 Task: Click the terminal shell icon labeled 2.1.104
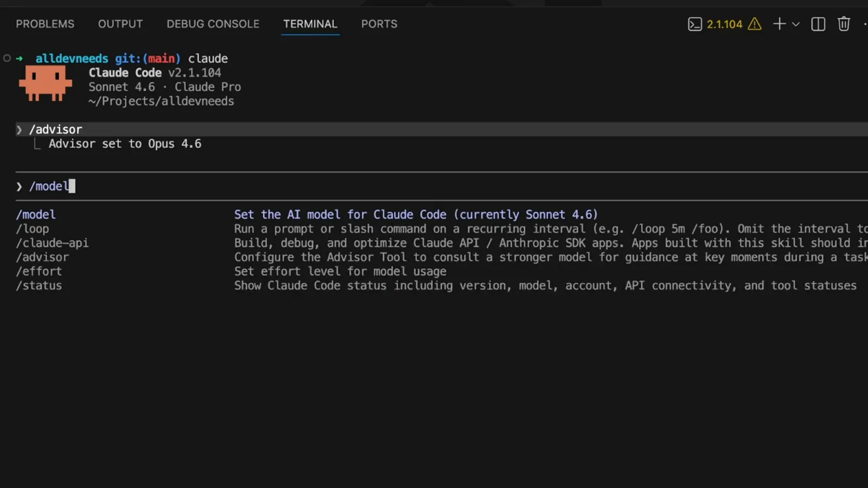pyautogui.click(x=695, y=24)
